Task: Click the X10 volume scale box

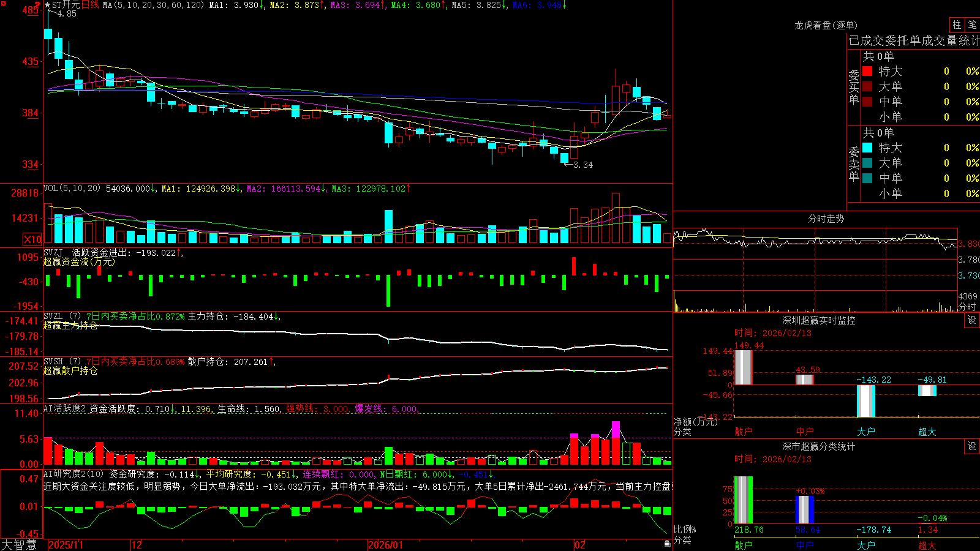Action: pyautogui.click(x=32, y=239)
